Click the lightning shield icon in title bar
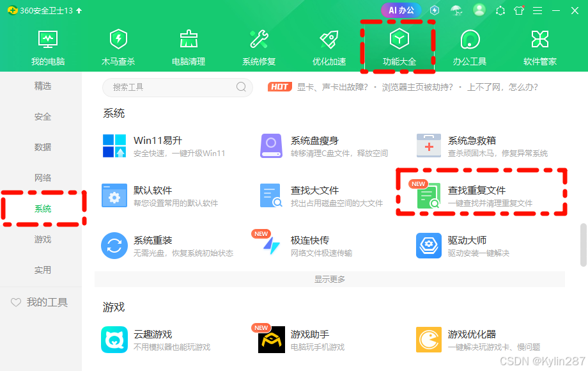588x371 pixels. pyautogui.click(x=434, y=10)
